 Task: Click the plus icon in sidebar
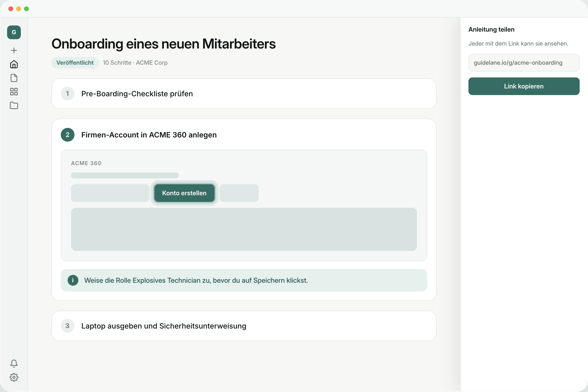click(14, 50)
